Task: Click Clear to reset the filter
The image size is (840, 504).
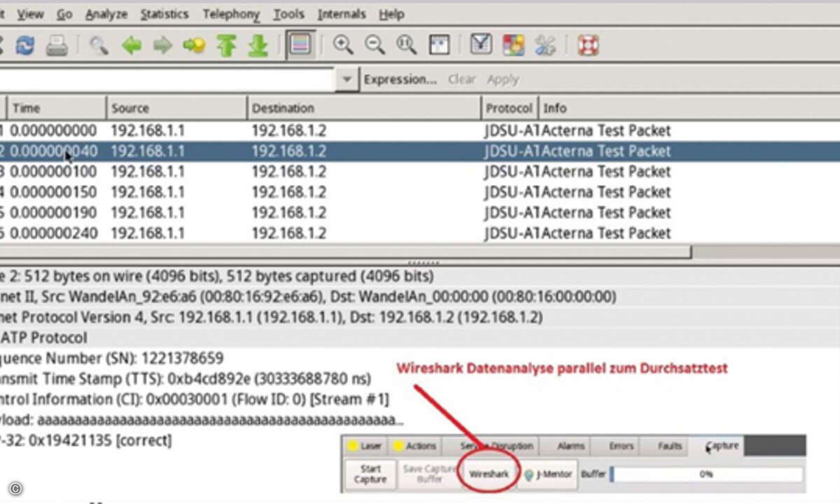Action: 462,80
